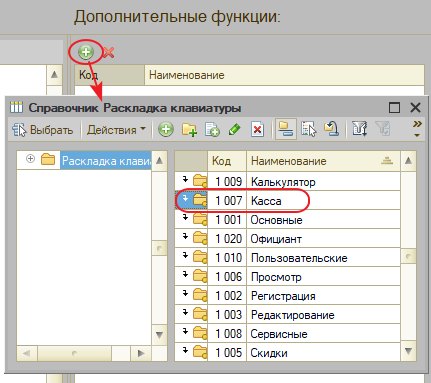Click tree panel scroll down arrow
431x383 pixels.
(x=159, y=335)
